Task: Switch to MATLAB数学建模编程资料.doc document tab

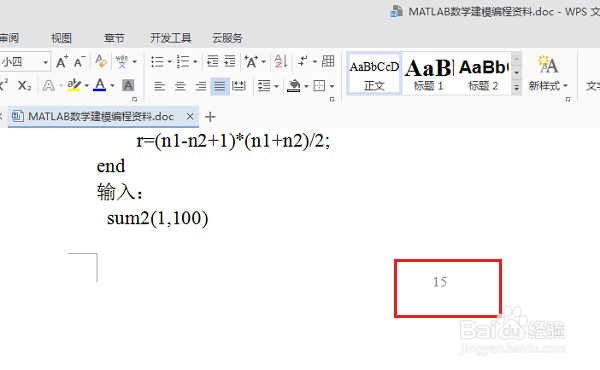Action: pyautogui.click(x=101, y=116)
